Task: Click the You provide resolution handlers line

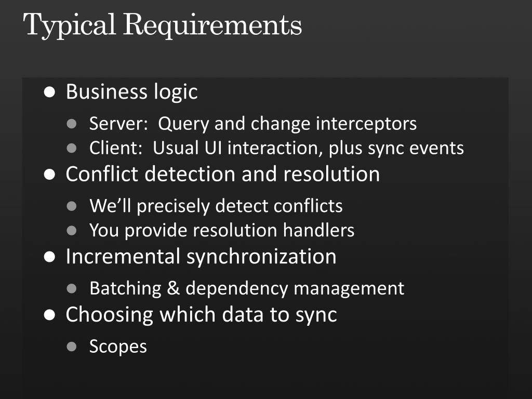Action: tap(222, 231)
